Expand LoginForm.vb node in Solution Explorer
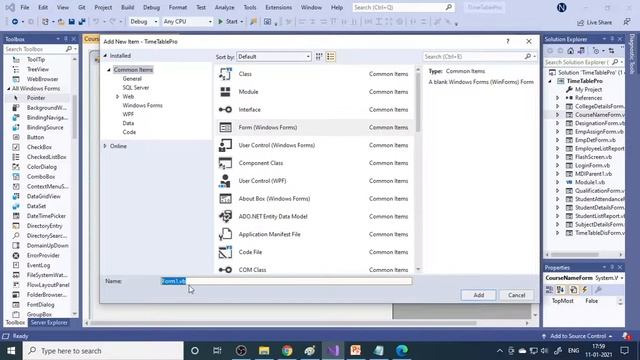Viewport: 640px width, 360px height. coord(558,165)
